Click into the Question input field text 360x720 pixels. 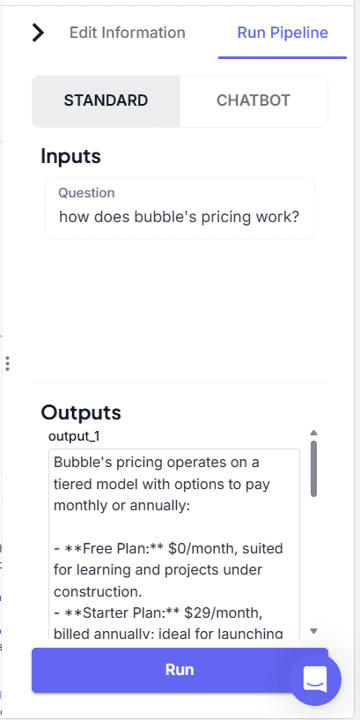pyautogui.click(x=179, y=217)
